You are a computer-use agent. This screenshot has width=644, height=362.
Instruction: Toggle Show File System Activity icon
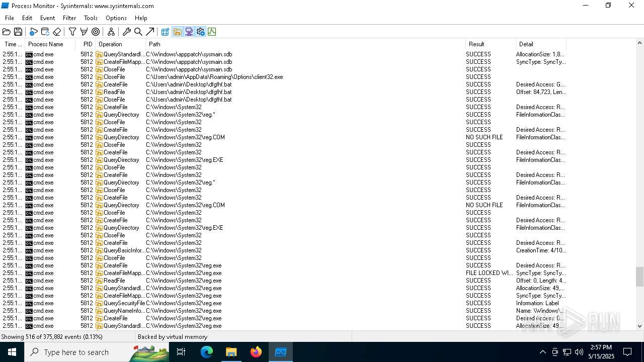[177, 32]
